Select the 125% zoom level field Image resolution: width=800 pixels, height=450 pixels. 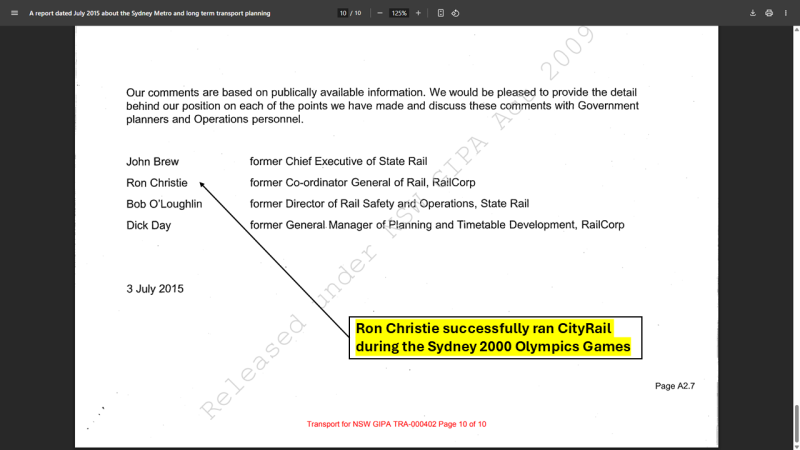coord(399,13)
